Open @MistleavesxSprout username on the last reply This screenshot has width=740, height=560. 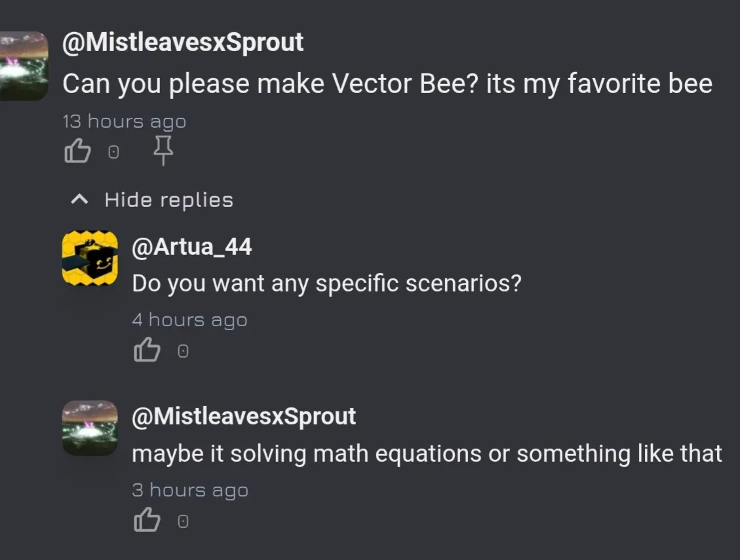tap(244, 417)
